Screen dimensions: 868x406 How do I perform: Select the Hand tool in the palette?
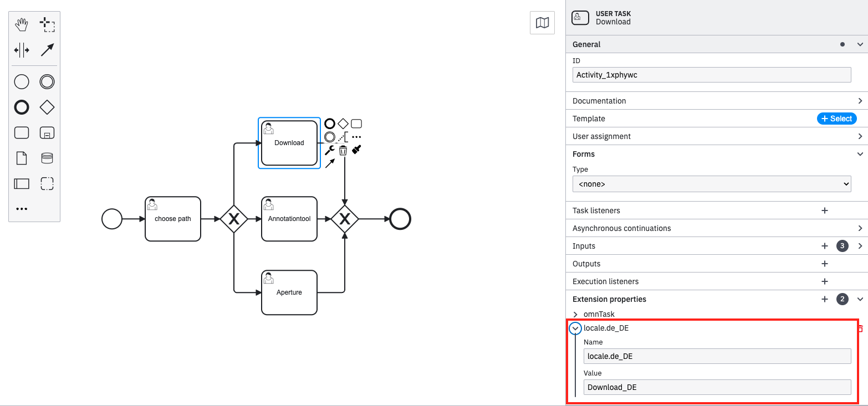tap(21, 24)
